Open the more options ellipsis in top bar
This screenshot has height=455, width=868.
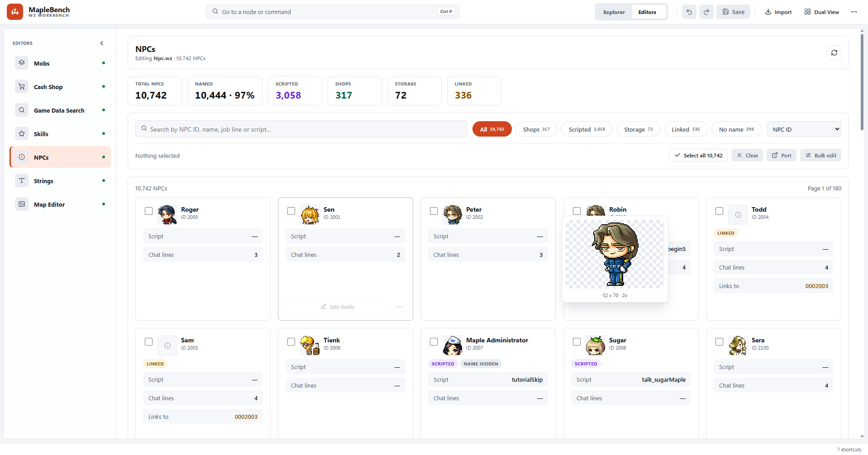[x=854, y=12]
